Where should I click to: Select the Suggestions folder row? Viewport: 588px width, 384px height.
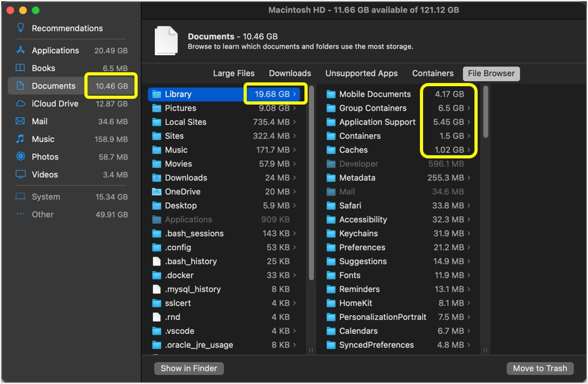pos(398,261)
